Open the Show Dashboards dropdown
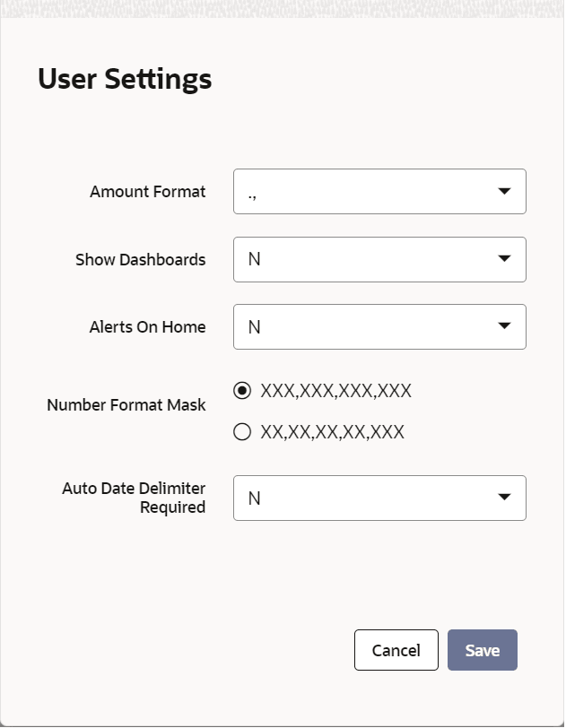Screen dimensions: 566x728 (379, 259)
